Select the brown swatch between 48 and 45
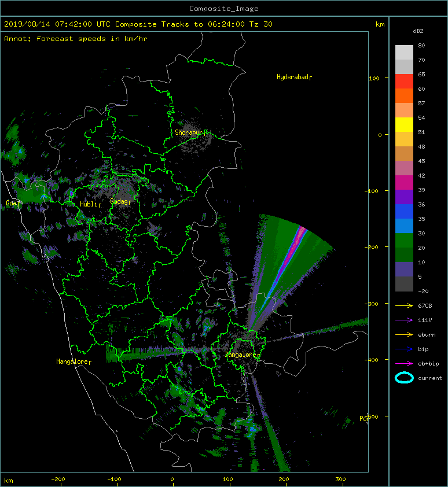 [x=404, y=154]
